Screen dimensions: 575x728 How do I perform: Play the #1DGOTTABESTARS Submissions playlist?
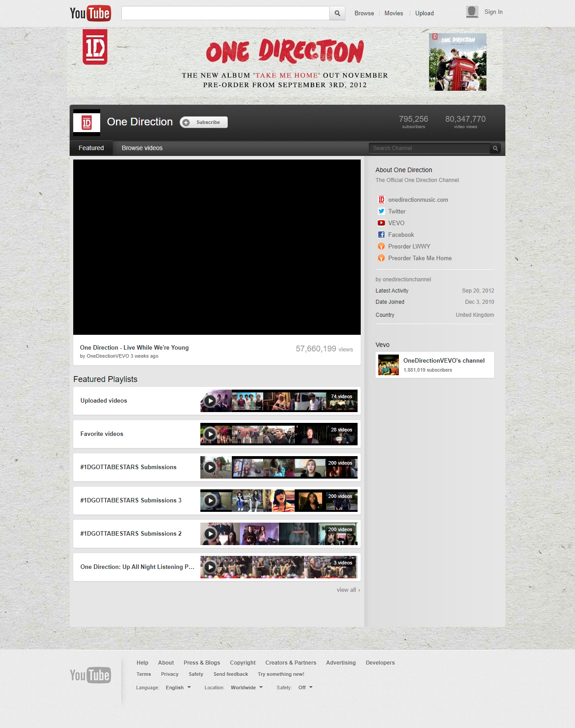pyautogui.click(x=210, y=467)
